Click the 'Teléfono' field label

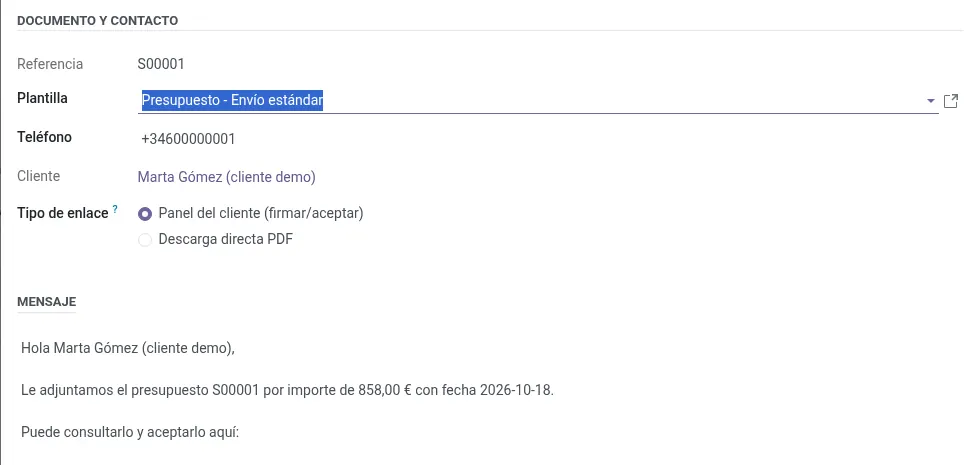44,137
